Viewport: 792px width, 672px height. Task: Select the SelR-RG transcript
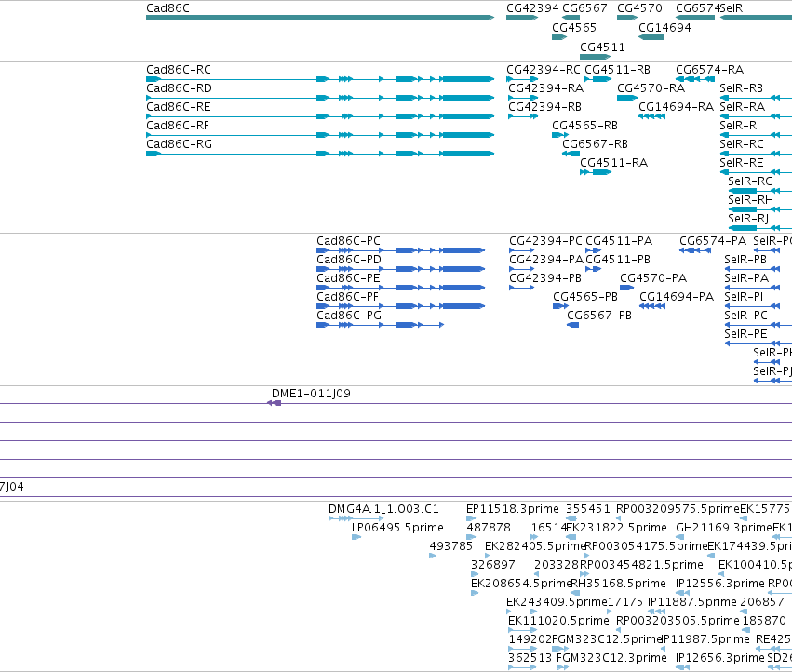click(759, 191)
